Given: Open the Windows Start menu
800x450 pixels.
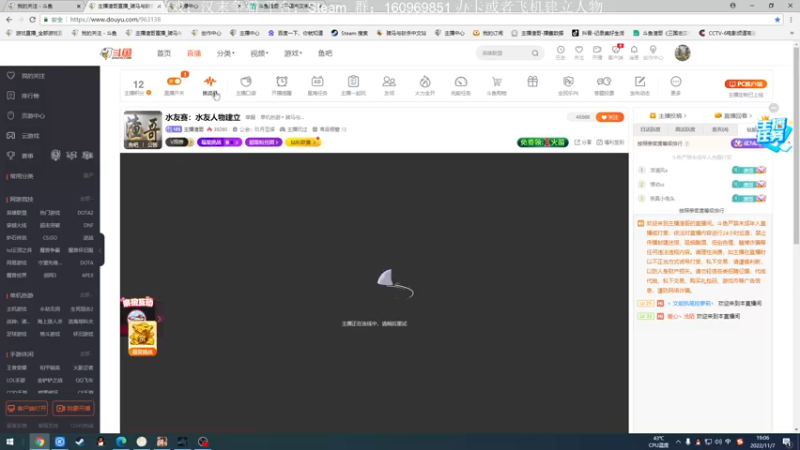Looking at the screenshot, I should pyautogui.click(x=10, y=442).
